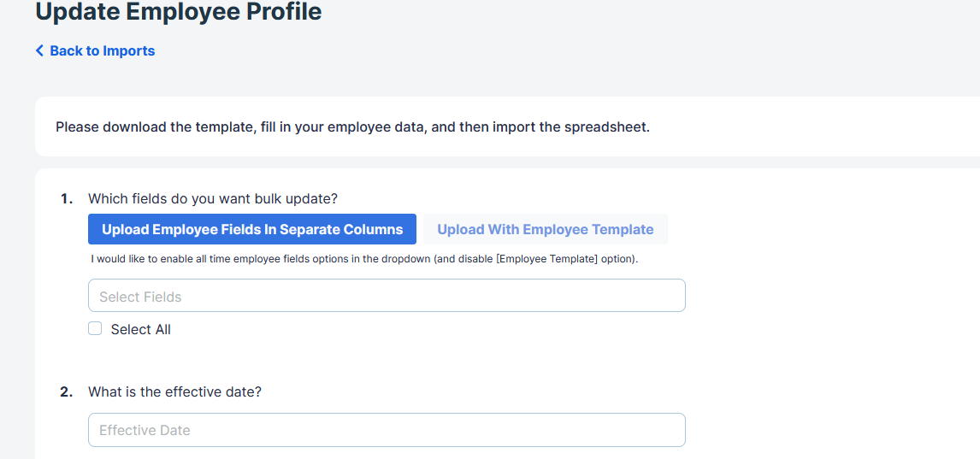
Task: Choose Upload Employee Fields In Separate Columns
Action: tap(252, 229)
